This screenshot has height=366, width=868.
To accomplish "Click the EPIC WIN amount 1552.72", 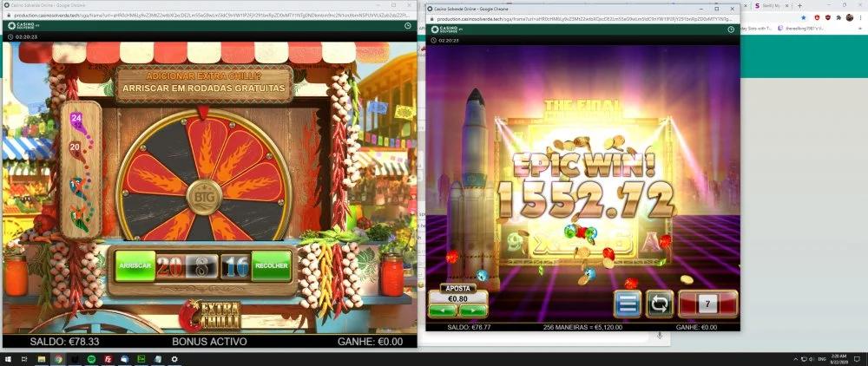I will [586, 199].
